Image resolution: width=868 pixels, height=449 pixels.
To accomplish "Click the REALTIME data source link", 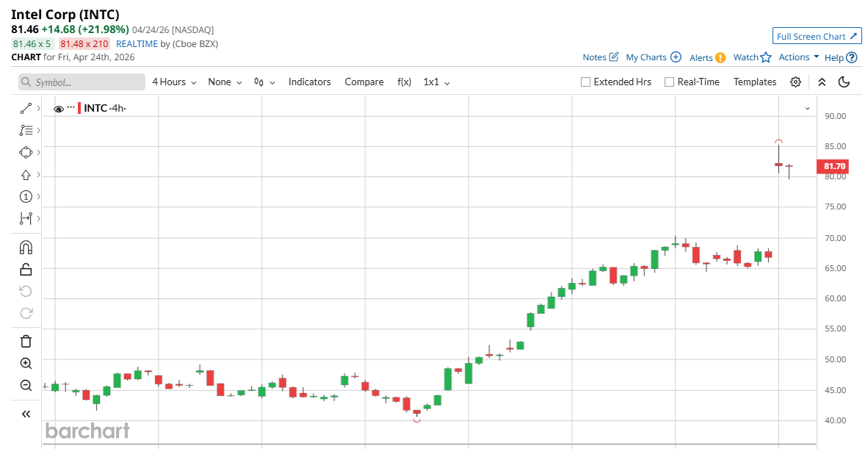I will tap(137, 44).
